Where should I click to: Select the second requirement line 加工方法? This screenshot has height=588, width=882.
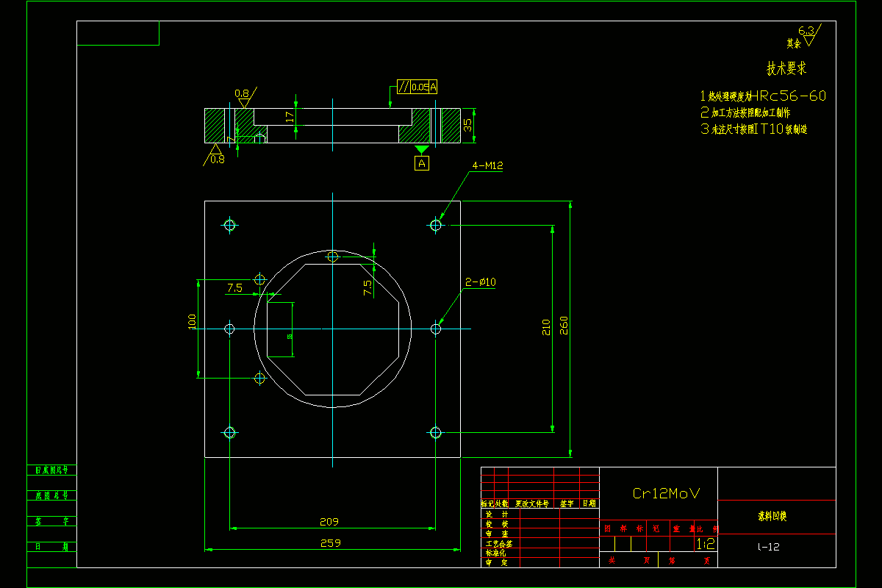(x=745, y=112)
